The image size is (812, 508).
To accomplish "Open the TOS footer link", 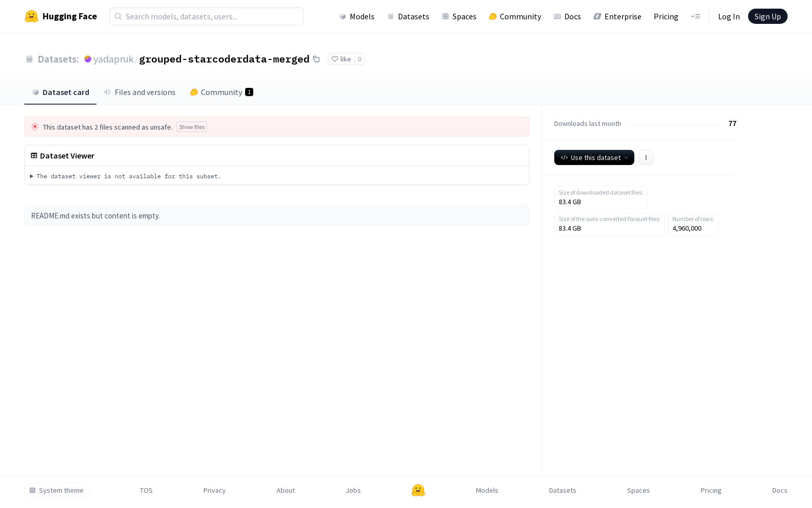I will pyautogui.click(x=146, y=490).
